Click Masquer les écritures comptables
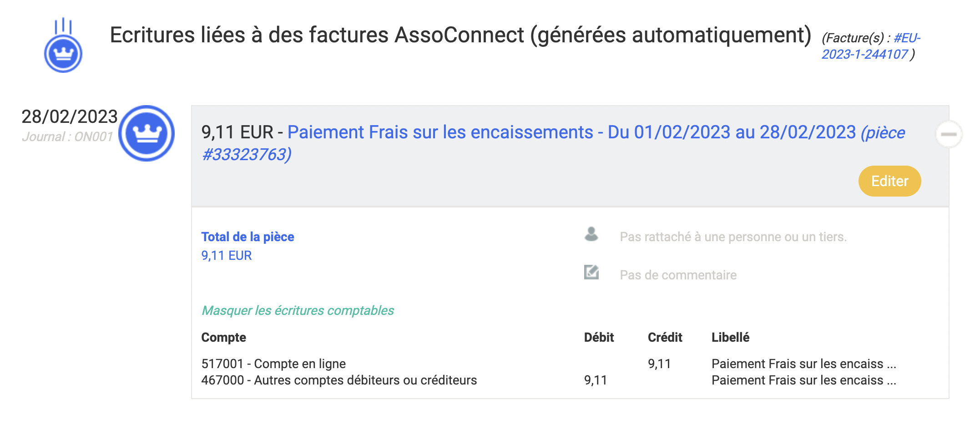 point(298,310)
